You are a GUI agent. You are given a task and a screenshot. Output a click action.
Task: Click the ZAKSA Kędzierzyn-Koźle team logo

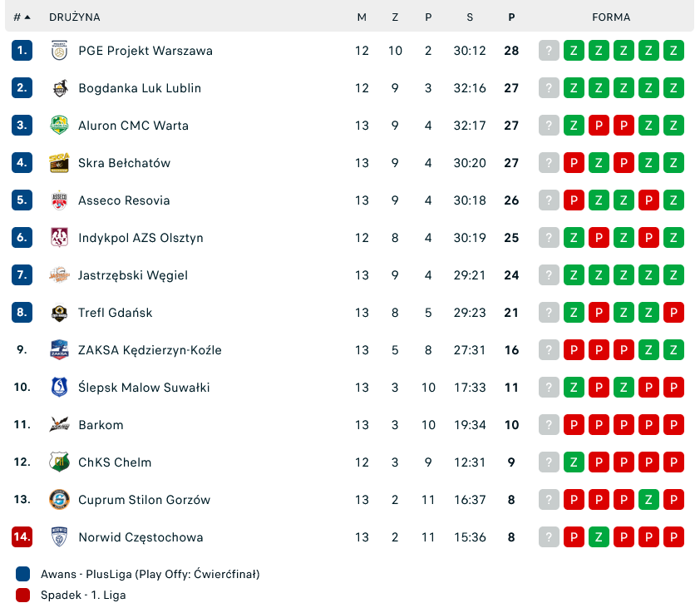click(59, 350)
